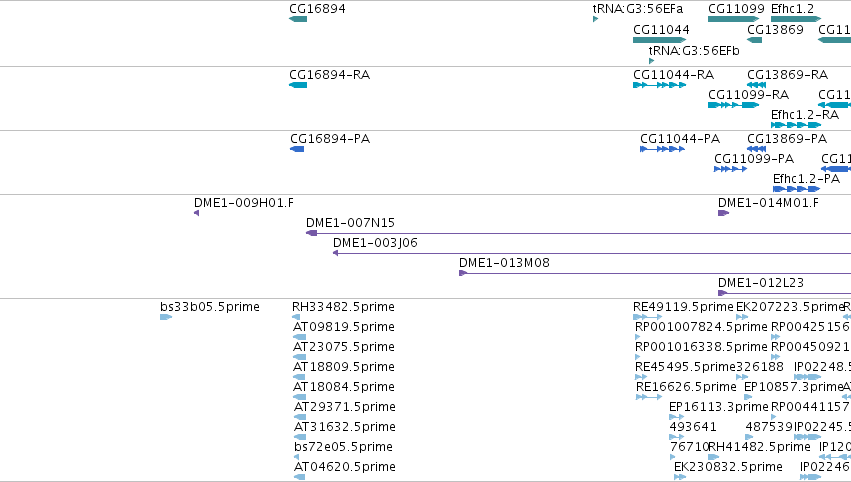The image size is (851, 482).
Task: Click the CG16894-RA transcript glyph
Action: [298, 85]
